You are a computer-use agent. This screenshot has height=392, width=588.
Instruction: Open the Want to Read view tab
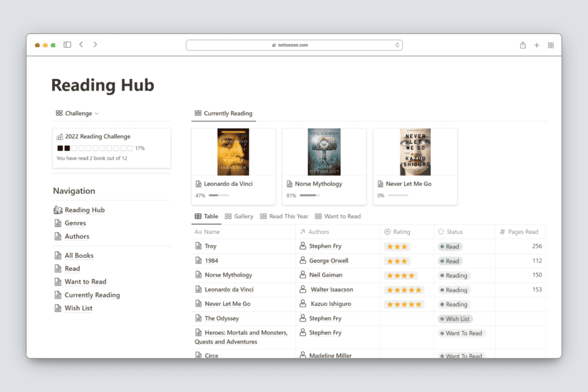(338, 216)
